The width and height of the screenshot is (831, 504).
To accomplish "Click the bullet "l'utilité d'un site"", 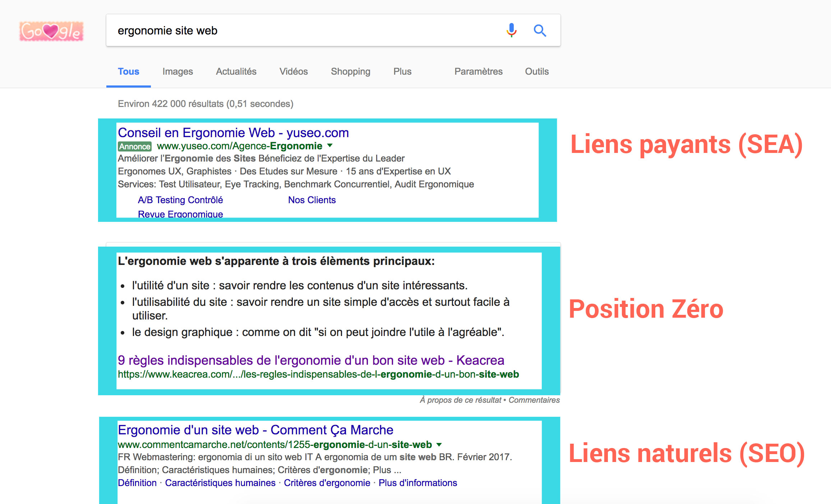I will coord(300,285).
